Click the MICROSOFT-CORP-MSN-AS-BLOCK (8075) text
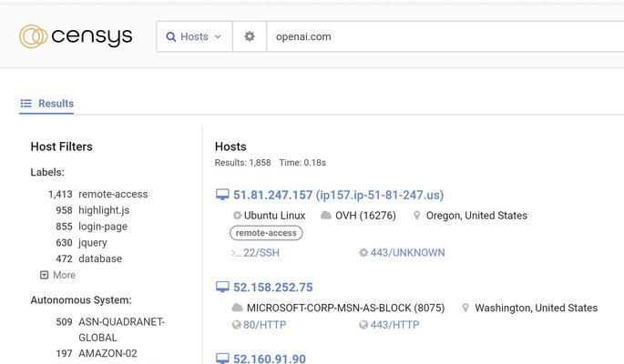 [x=346, y=308]
